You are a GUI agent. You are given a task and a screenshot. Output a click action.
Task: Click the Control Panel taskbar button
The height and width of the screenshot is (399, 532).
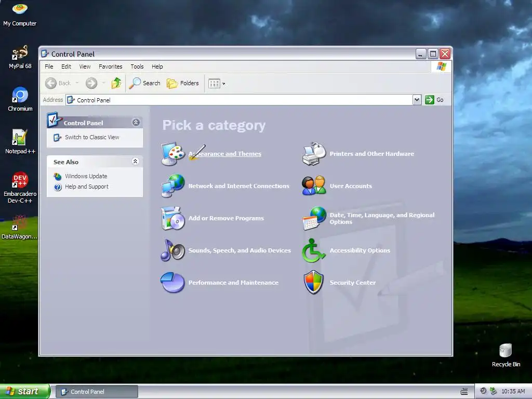[96, 392]
